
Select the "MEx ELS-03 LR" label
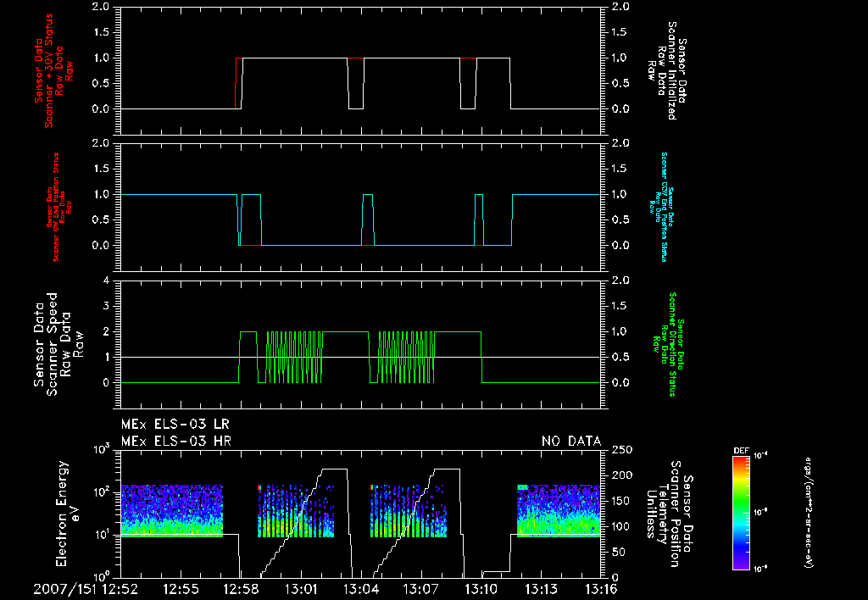pyautogui.click(x=175, y=425)
